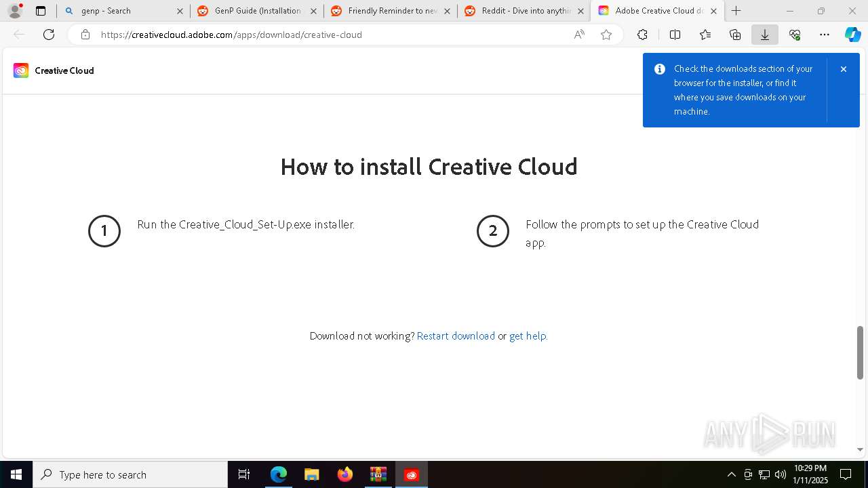The width and height of the screenshot is (868, 488).
Task: Add this page to favorites star
Action: [606, 35]
